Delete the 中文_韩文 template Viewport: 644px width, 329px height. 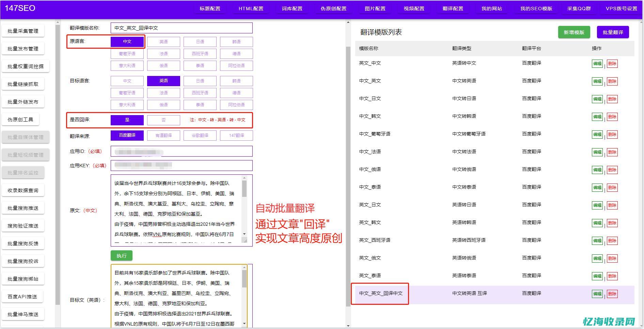(613, 116)
